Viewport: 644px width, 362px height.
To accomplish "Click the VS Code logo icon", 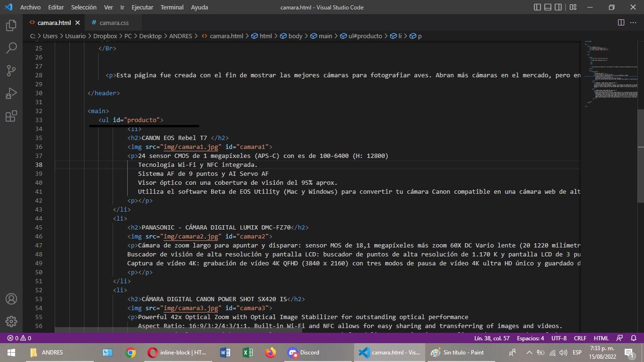I will tap(8, 7).
